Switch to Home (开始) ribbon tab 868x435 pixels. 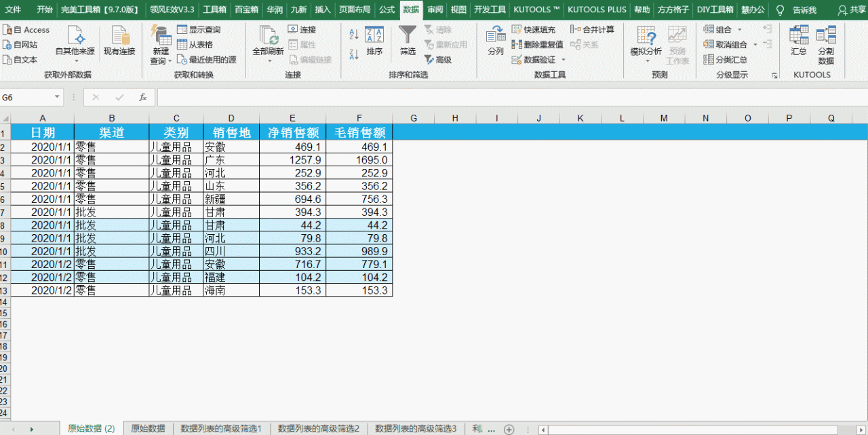[45, 10]
